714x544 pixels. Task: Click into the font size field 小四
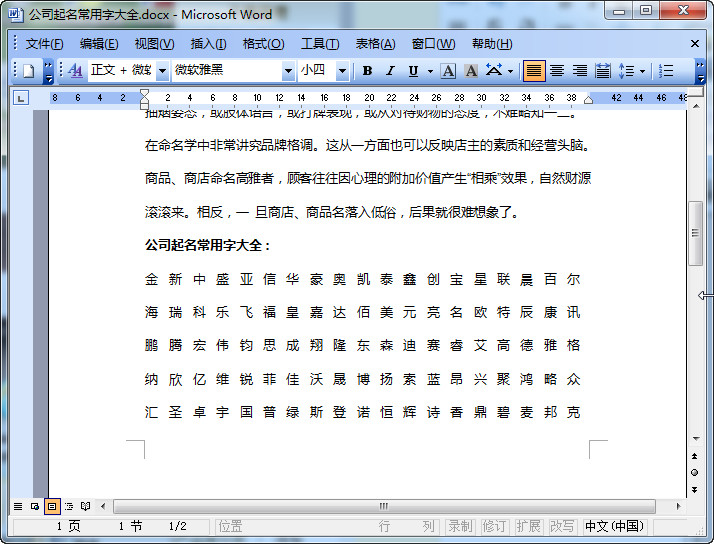[317, 71]
